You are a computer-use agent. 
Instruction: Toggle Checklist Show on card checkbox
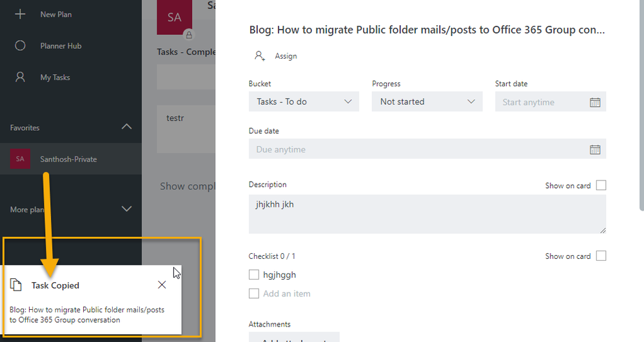(601, 256)
